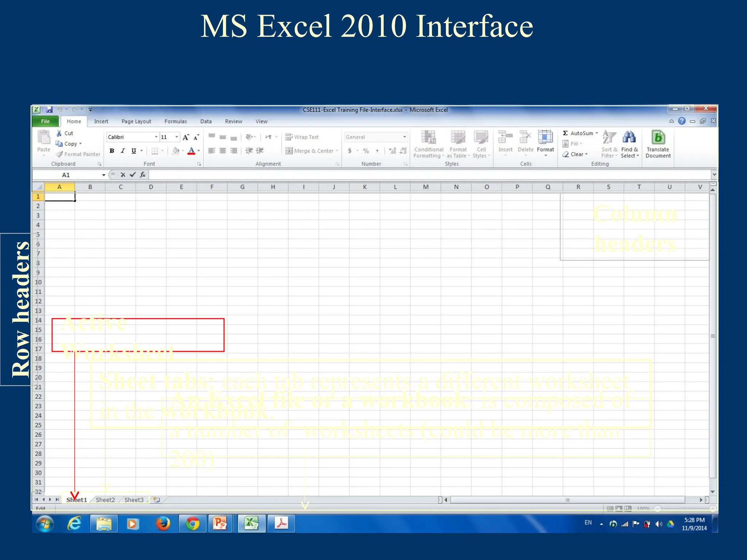Screen dimensions: 747x560
Task: Apply the Borders icon
Action: pyautogui.click(x=155, y=151)
